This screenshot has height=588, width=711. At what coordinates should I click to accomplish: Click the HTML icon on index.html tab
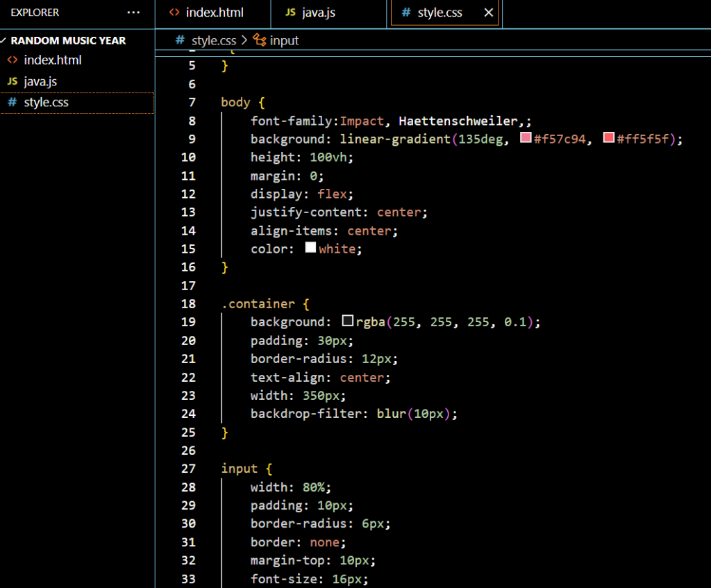click(x=175, y=12)
